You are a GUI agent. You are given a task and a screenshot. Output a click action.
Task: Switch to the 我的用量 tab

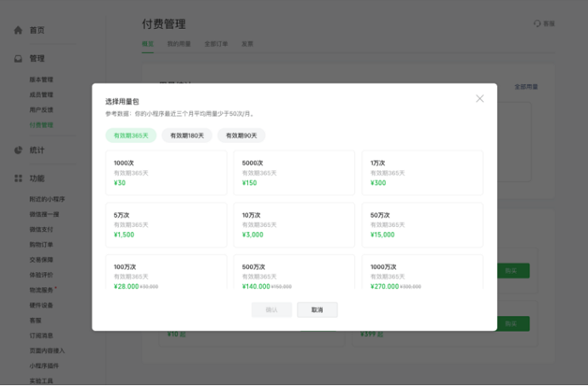178,44
